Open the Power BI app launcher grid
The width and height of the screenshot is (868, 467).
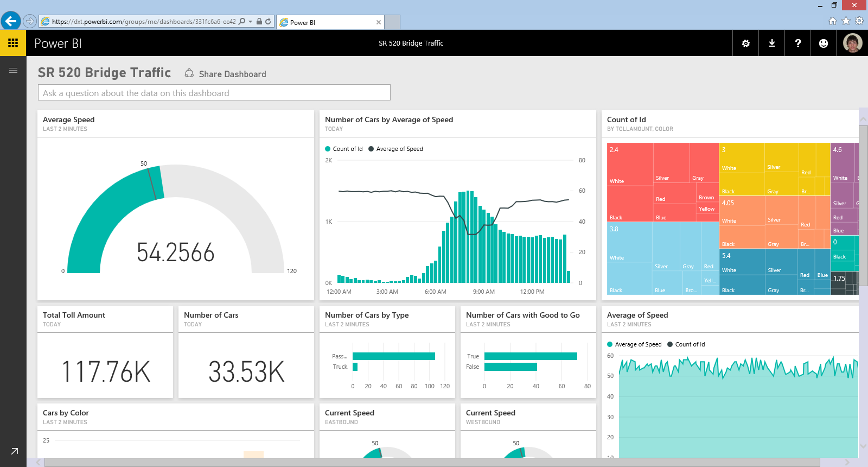click(x=13, y=43)
